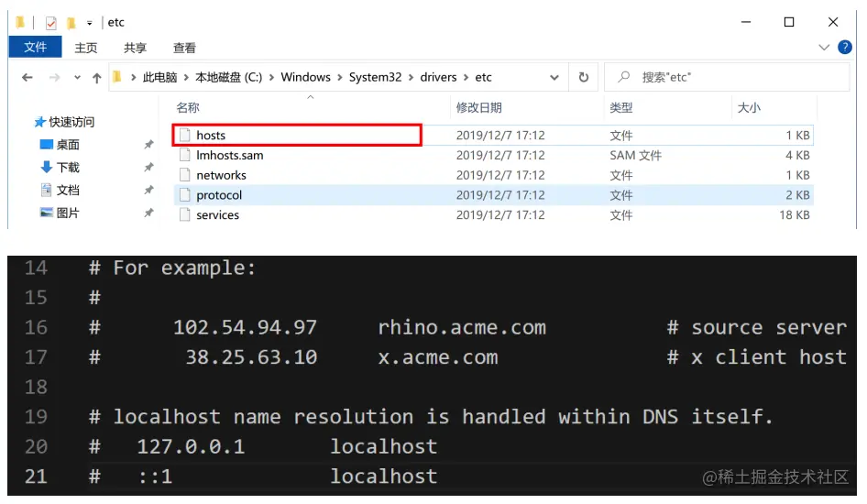Click the networks file icon
Screen dimensions: 867x504
point(185,175)
